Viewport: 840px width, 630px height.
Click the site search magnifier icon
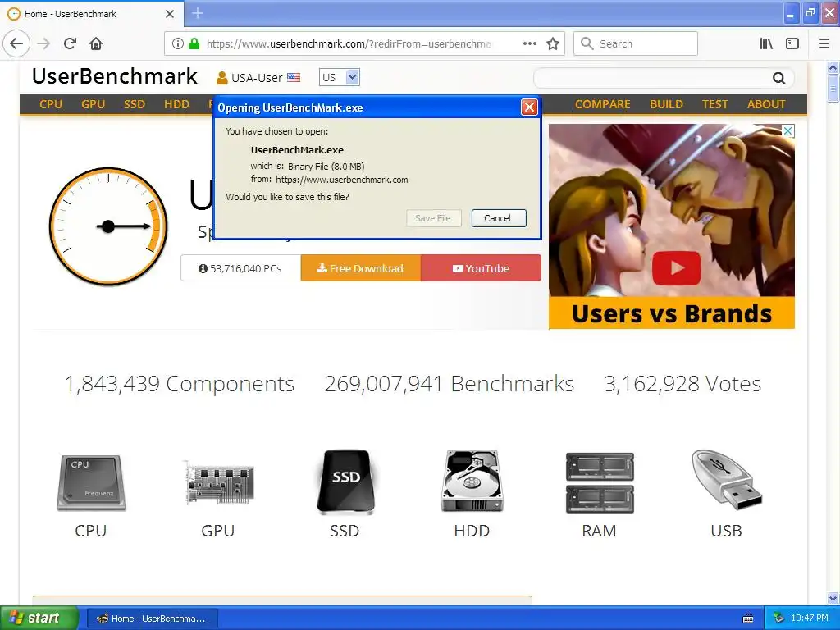click(x=779, y=79)
